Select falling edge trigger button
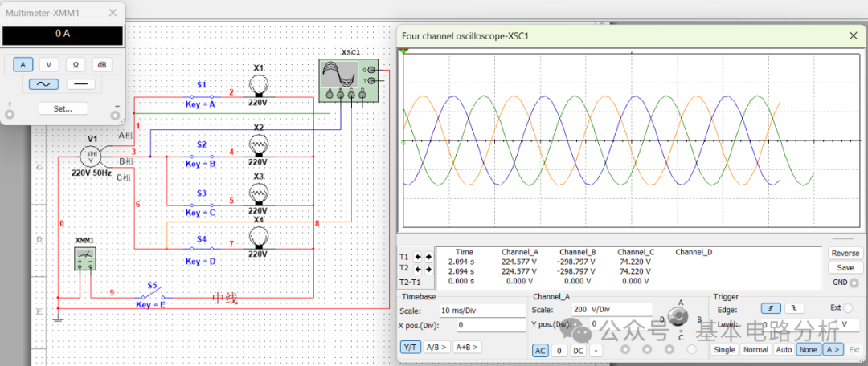This screenshot has height=366, width=868. (x=794, y=308)
